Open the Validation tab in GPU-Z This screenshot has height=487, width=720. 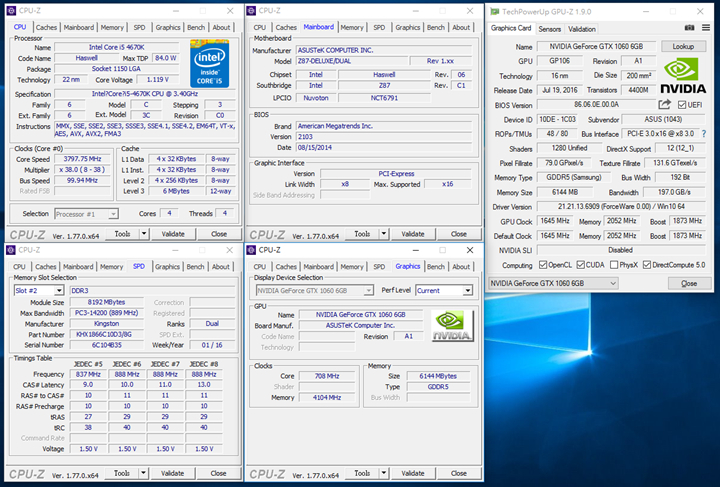(x=583, y=29)
